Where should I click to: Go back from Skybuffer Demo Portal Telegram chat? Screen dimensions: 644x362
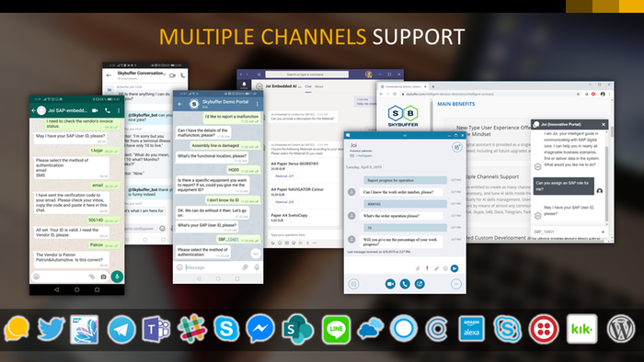pyautogui.click(x=180, y=104)
